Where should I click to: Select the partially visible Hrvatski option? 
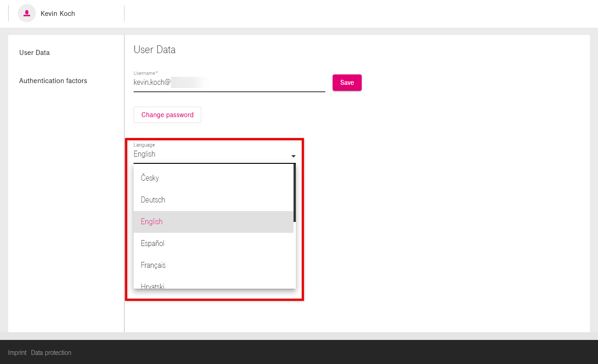[x=153, y=285]
